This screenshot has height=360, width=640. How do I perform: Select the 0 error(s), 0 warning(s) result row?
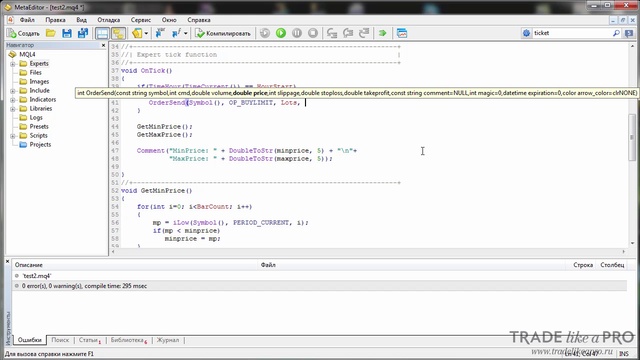[x=320, y=286]
